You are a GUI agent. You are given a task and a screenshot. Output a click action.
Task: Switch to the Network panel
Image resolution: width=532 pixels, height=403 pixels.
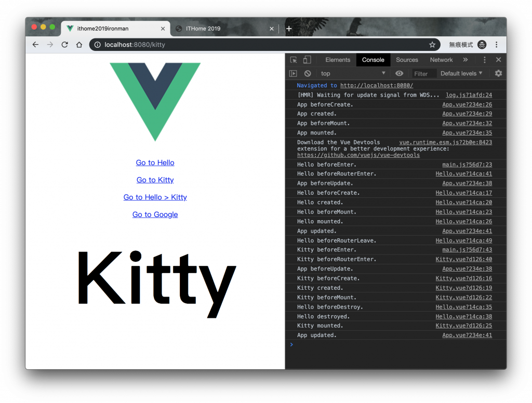[441, 60]
